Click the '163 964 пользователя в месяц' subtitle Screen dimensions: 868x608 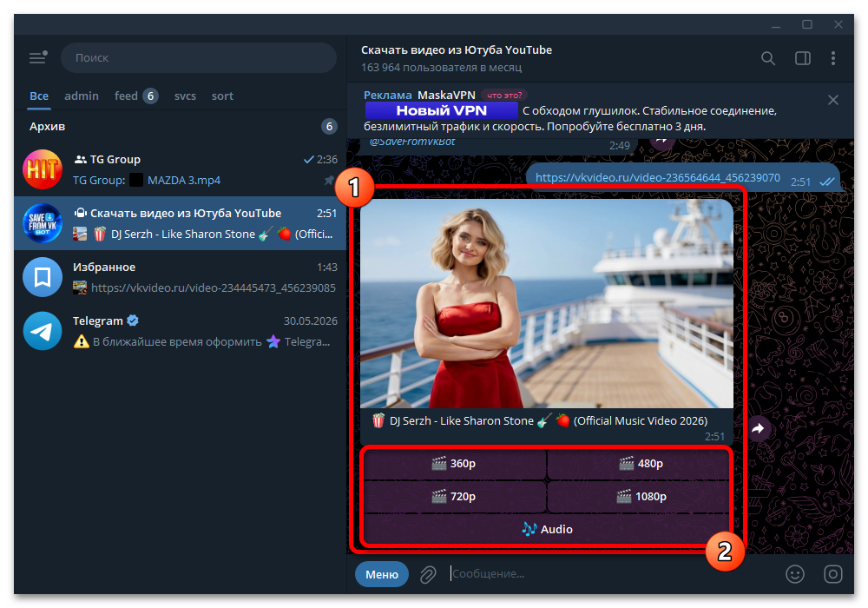point(441,68)
